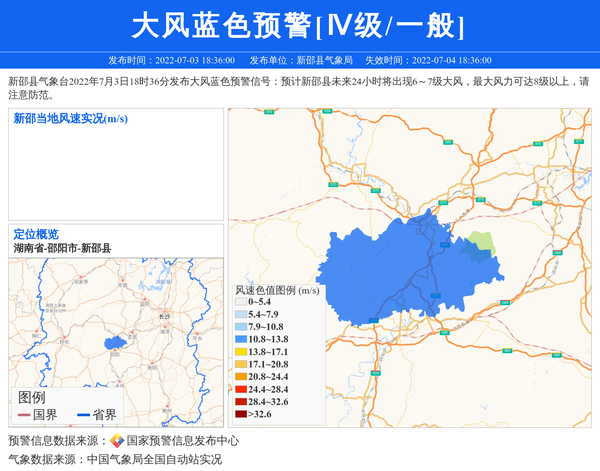This screenshot has height=471, width=600.
Task: Click the blue Xinshao region on overview map
Action: pyautogui.click(x=115, y=342)
